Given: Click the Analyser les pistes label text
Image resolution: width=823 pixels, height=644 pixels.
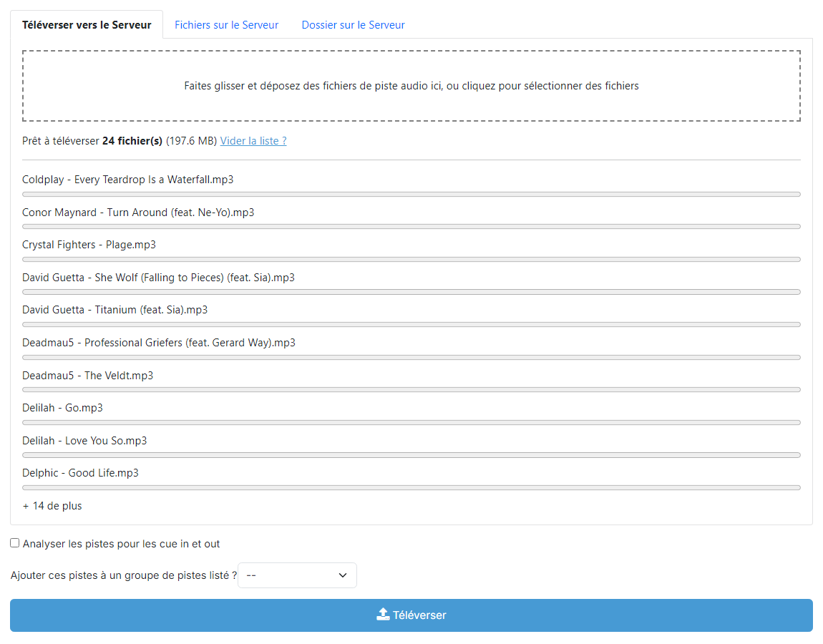Looking at the screenshot, I should [x=121, y=544].
